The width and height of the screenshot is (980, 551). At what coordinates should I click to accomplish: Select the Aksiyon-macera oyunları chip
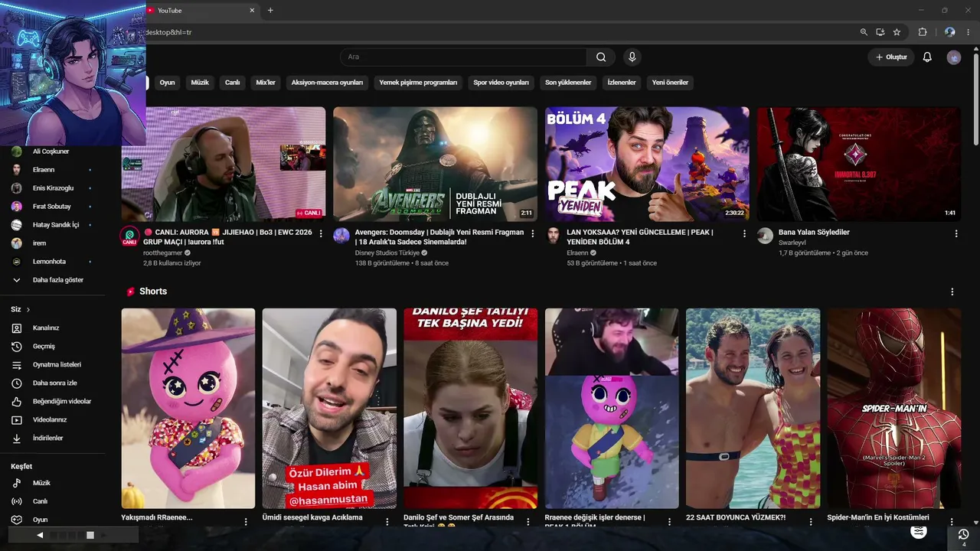(x=327, y=83)
